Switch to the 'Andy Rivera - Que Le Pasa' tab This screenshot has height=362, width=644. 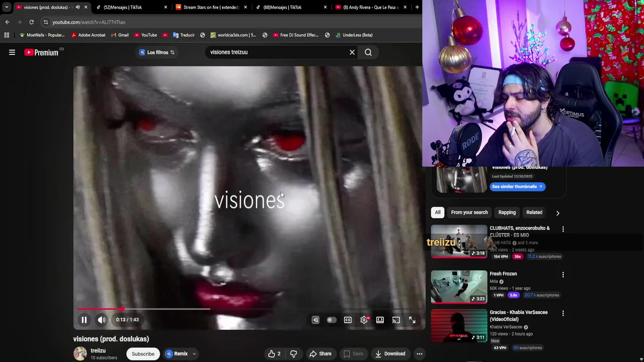[371, 7]
